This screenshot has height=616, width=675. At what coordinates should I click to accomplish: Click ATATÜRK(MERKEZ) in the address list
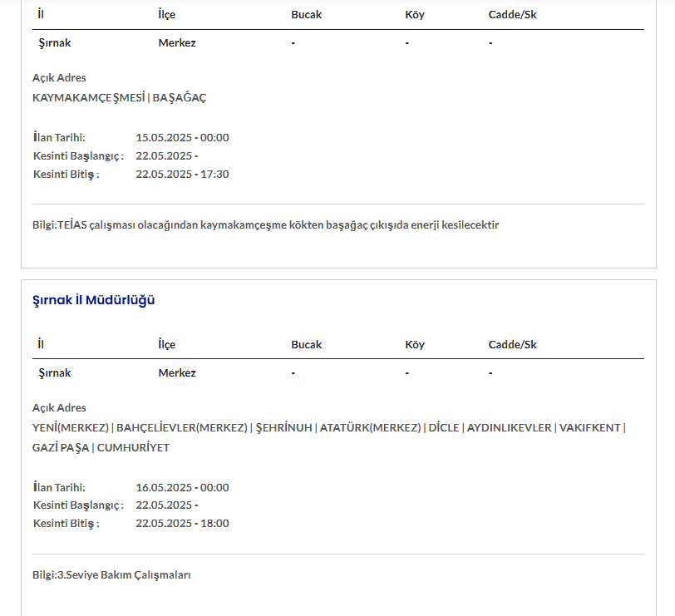(x=370, y=427)
